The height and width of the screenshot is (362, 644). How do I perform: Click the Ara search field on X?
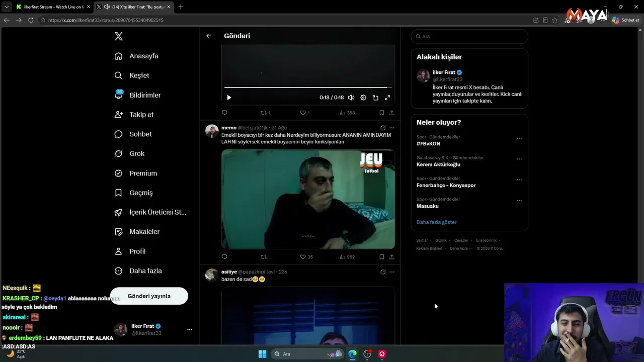[x=469, y=36]
